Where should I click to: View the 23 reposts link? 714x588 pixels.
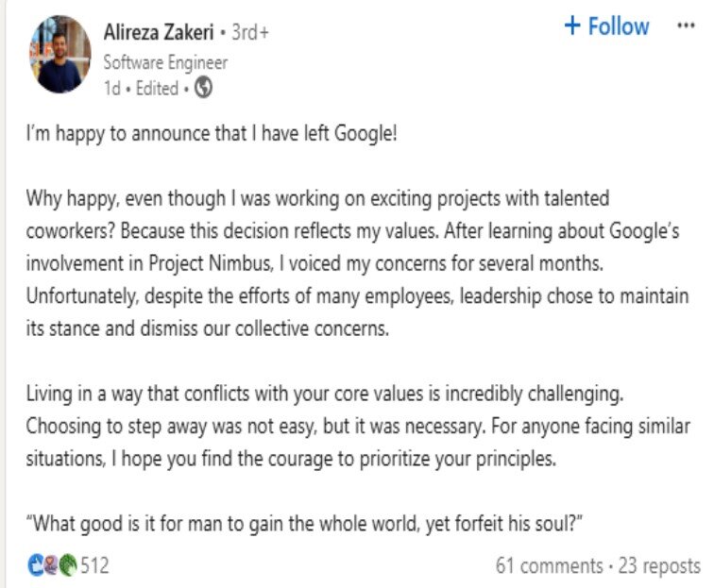click(660, 566)
